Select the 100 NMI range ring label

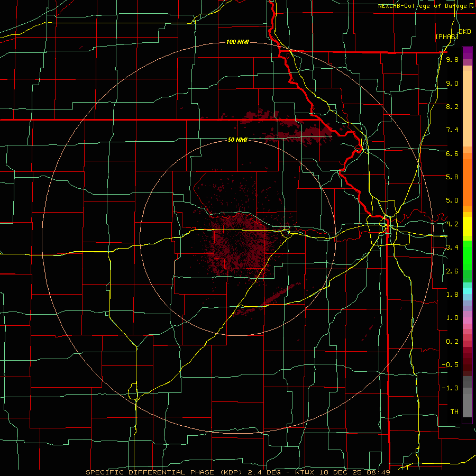237,42
